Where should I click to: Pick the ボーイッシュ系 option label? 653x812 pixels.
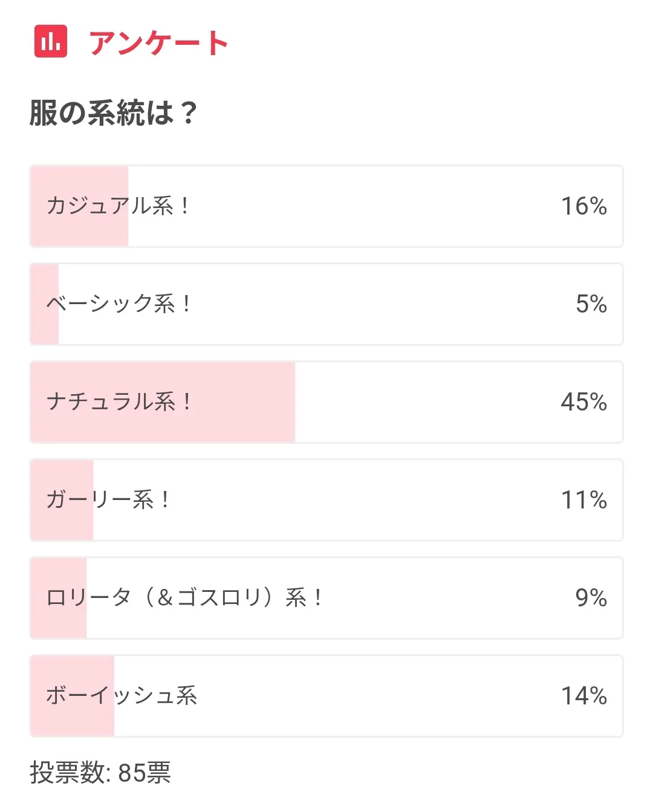122,696
